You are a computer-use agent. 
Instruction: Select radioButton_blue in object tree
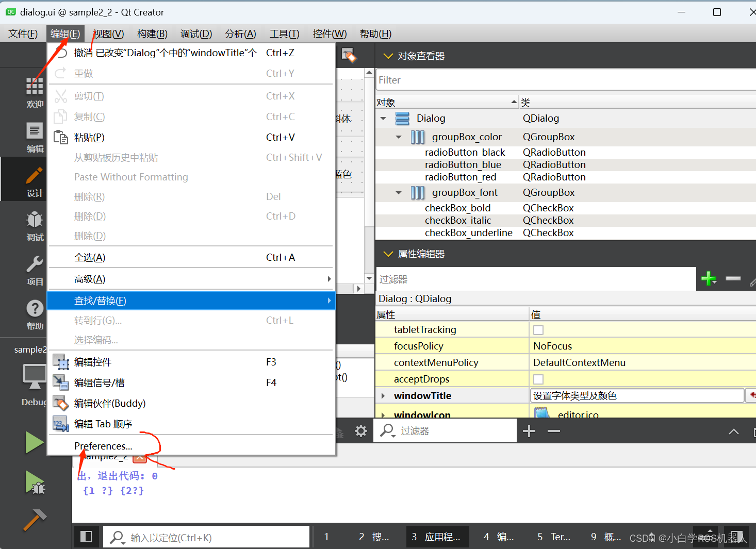(463, 164)
